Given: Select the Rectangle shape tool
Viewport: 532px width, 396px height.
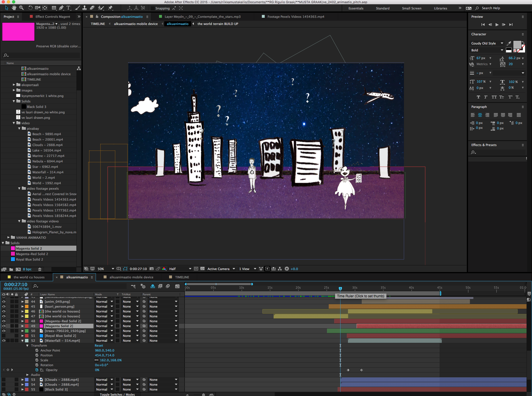Looking at the screenshot, I should tap(54, 8).
